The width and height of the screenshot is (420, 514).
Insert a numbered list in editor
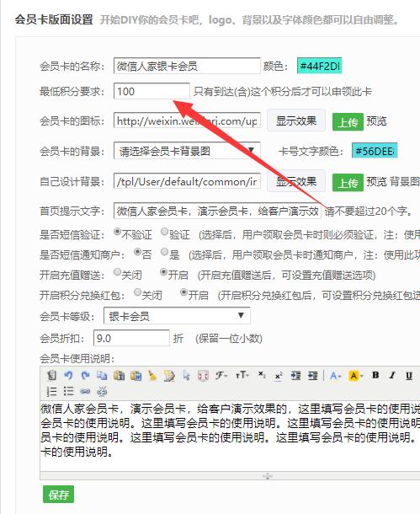(51, 391)
